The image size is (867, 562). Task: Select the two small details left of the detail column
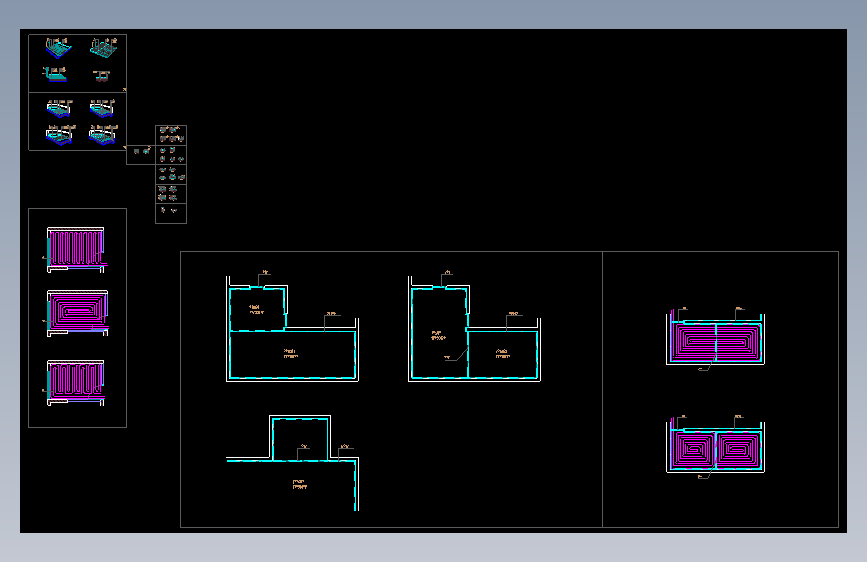(142, 151)
